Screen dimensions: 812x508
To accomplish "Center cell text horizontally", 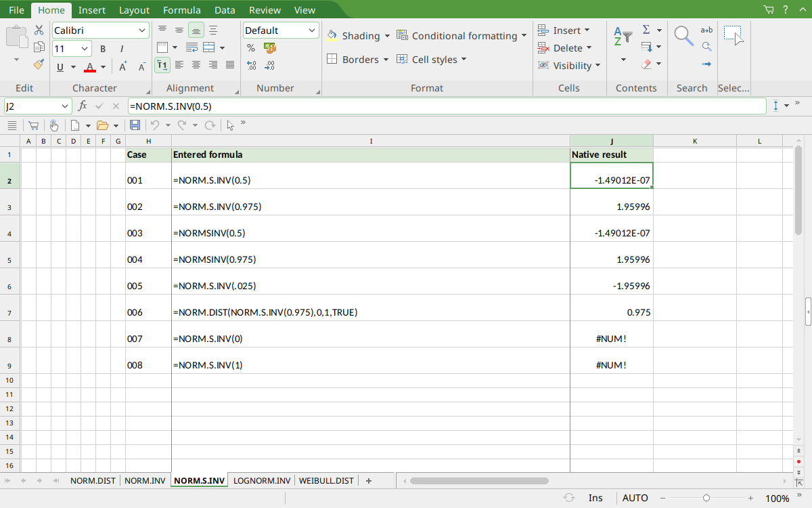I will coord(196,65).
